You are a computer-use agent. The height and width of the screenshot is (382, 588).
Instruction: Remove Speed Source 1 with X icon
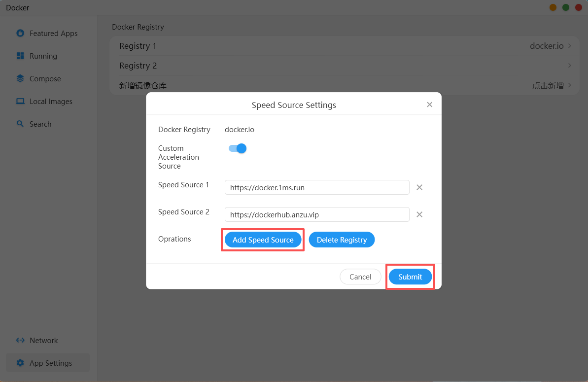[x=419, y=187]
